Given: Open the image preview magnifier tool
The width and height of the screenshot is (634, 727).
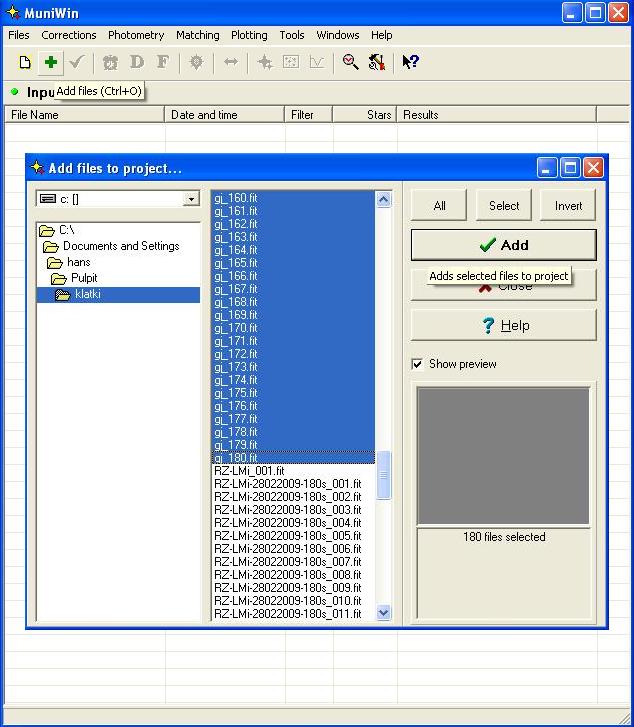Looking at the screenshot, I should tap(350, 63).
